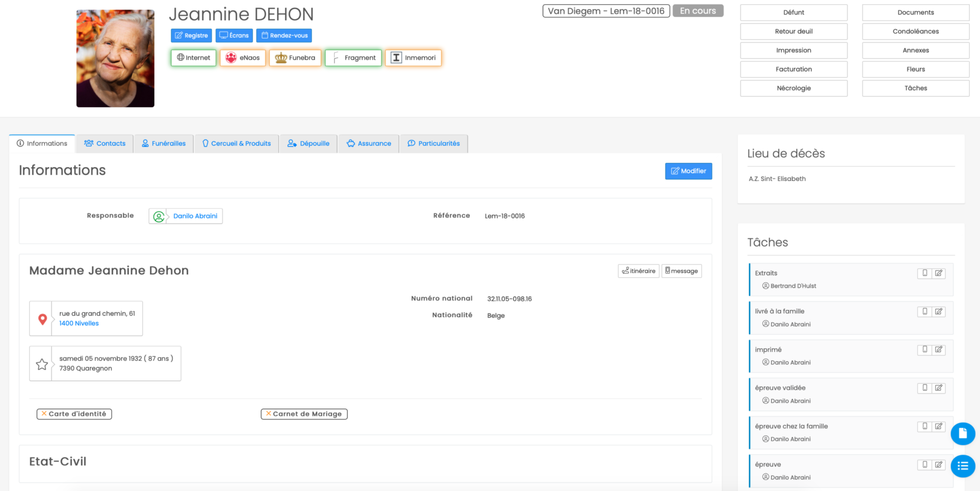Click the itinéraire button
This screenshot has height=491, width=980.
639,271
